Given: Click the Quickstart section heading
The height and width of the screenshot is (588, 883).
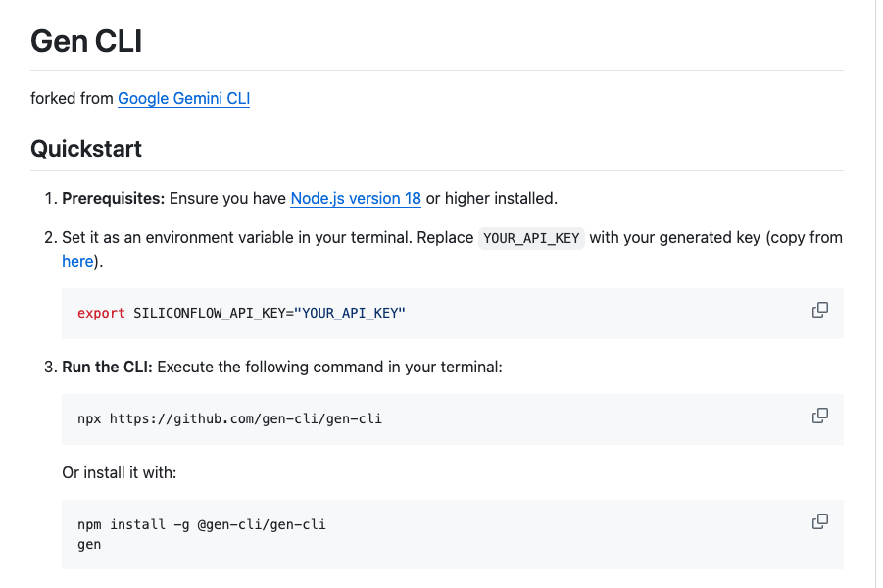Looking at the screenshot, I should pos(86,149).
